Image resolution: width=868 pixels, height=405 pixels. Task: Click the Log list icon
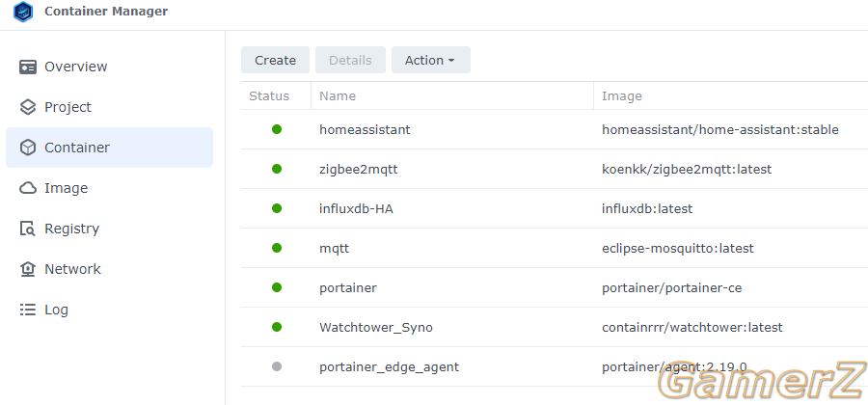[x=28, y=310]
